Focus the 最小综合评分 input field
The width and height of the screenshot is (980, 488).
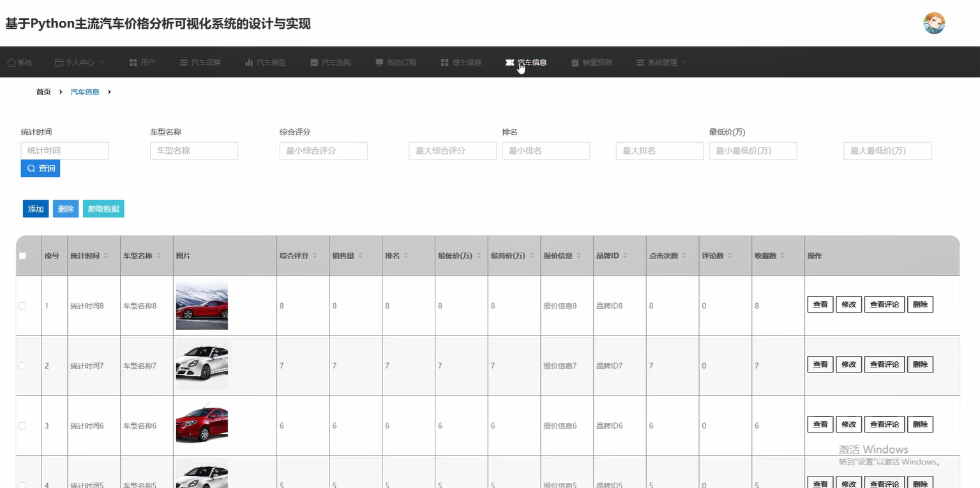tap(323, 151)
